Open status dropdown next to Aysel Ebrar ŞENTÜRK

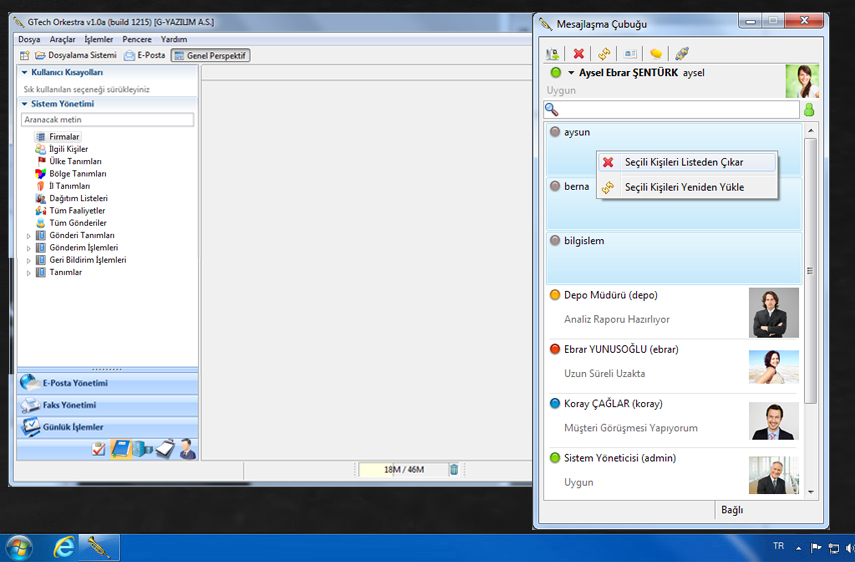(x=571, y=73)
